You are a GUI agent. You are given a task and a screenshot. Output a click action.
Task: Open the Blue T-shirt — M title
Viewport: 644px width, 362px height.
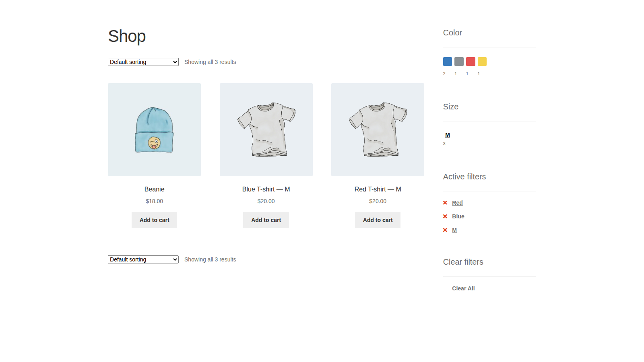266,189
